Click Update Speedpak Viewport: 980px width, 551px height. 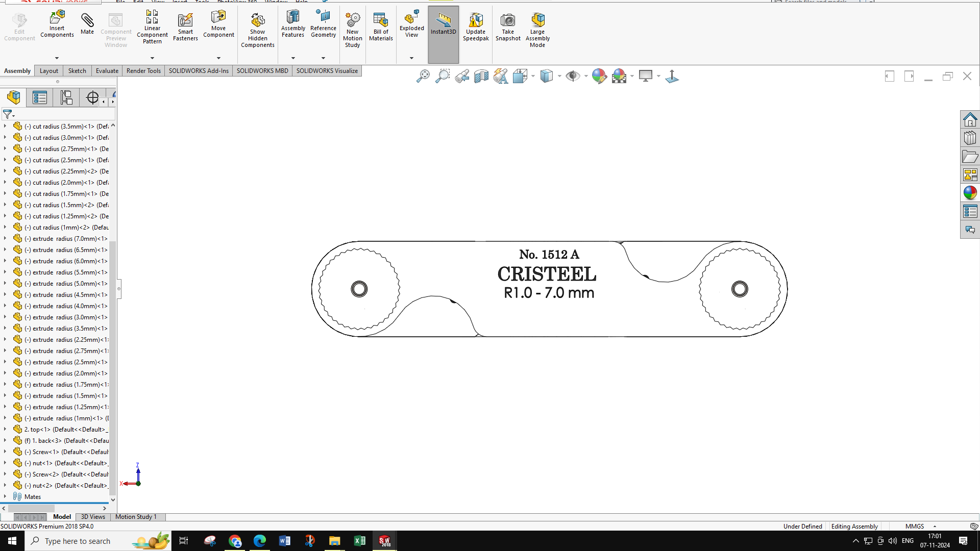point(476,28)
